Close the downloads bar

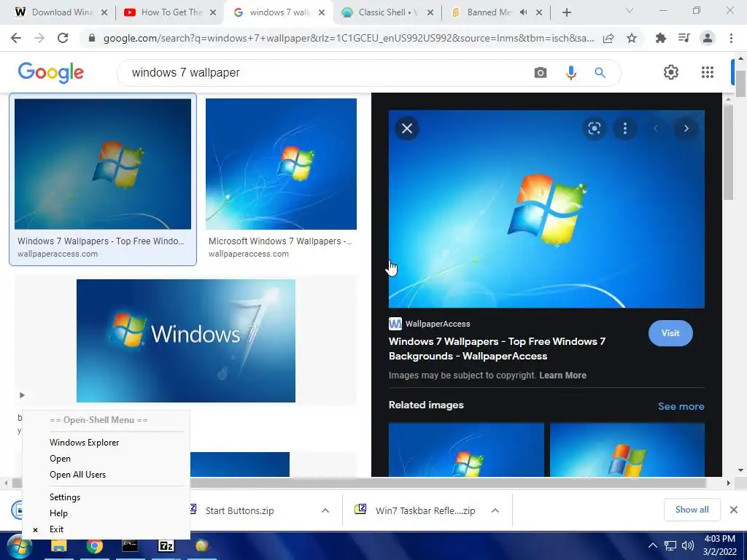click(x=734, y=510)
